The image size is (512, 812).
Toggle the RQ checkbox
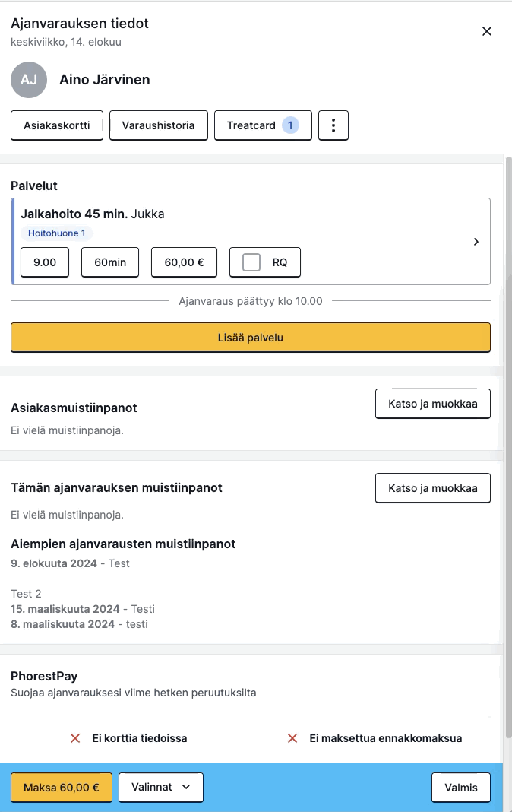tap(251, 262)
